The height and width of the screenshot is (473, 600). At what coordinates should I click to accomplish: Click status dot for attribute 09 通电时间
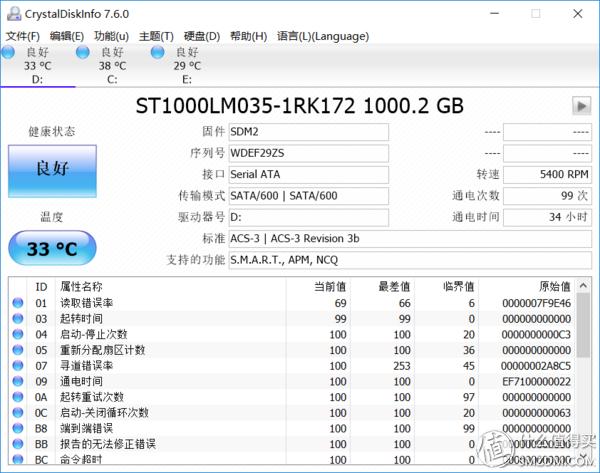click(x=18, y=382)
